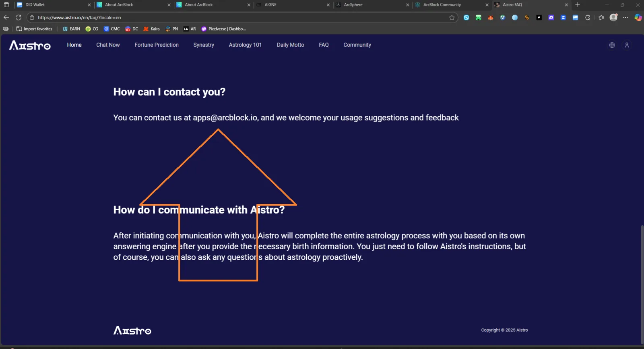Click the address bar URL field

coord(242,17)
